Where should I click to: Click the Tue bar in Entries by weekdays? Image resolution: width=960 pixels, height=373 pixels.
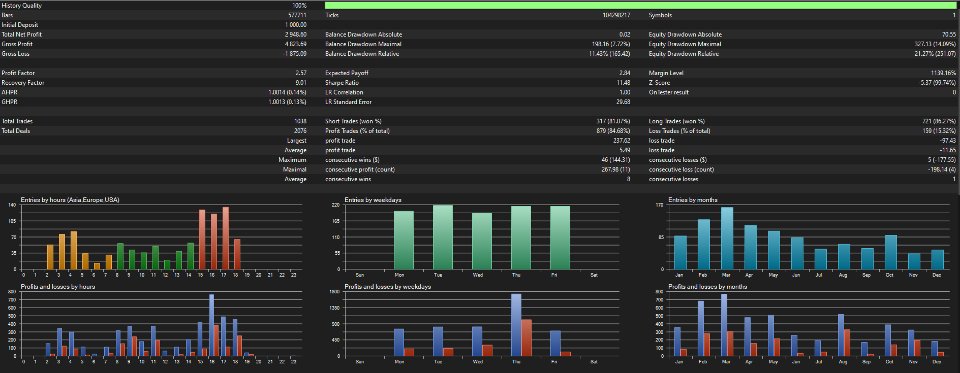(x=443, y=237)
